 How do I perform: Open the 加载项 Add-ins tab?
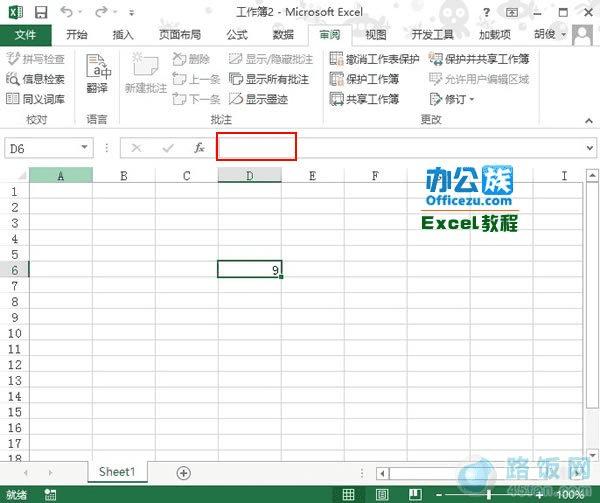tap(495, 35)
